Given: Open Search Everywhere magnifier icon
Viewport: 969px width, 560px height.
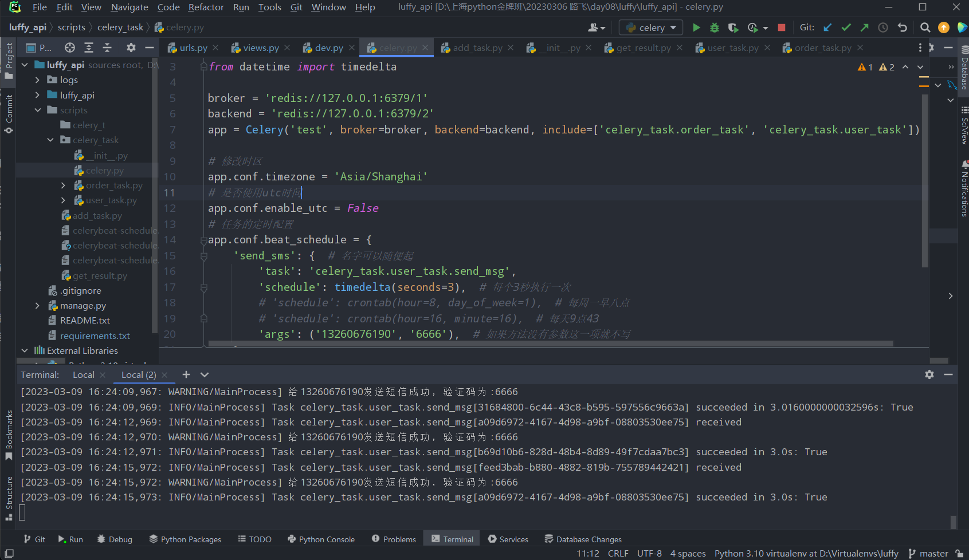Looking at the screenshot, I should pos(925,27).
